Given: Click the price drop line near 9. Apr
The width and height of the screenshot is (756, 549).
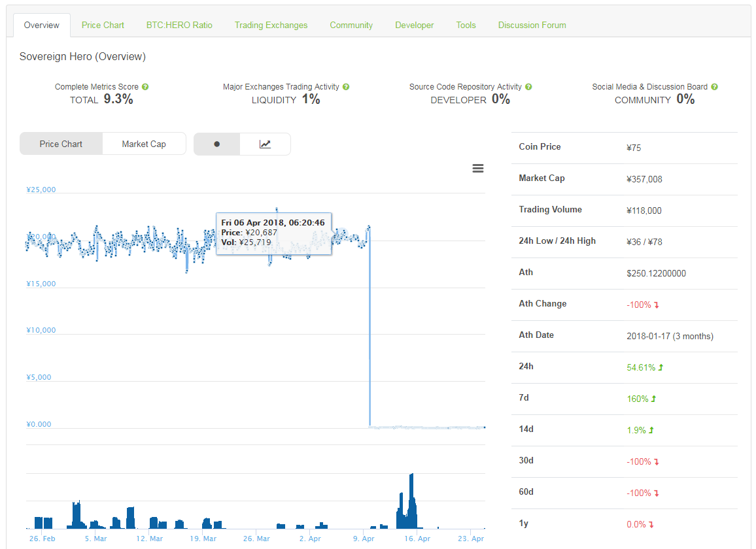Looking at the screenshot, I should pos(370,327).
